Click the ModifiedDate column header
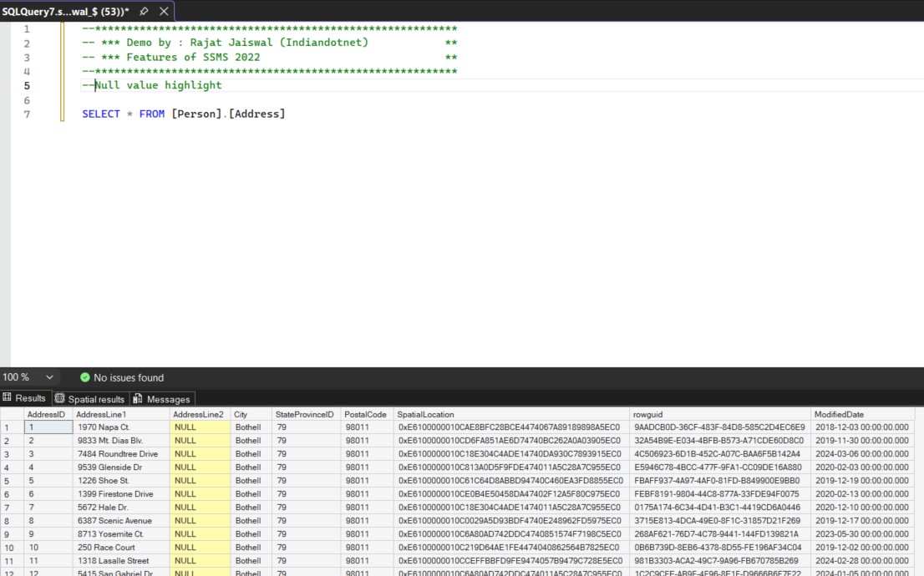 coord(840,413)
